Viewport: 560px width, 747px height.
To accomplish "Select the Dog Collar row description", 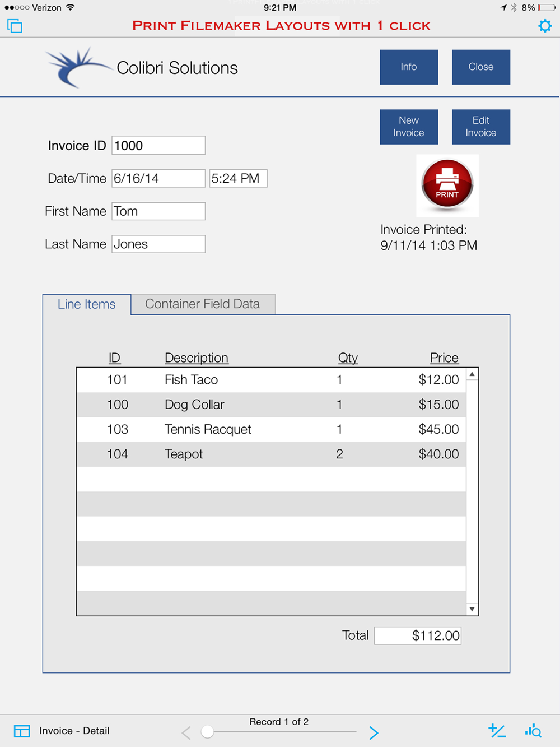I will [194, 405].
